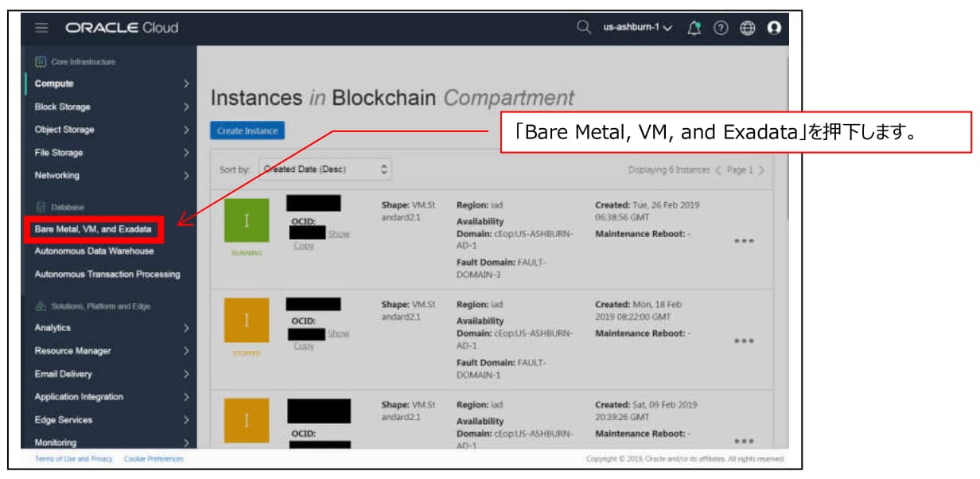The height and width of the screenshot is (479, 980).
Task: Open actions menu for 18 Feb instance
Action: click(x=744, y=341)
